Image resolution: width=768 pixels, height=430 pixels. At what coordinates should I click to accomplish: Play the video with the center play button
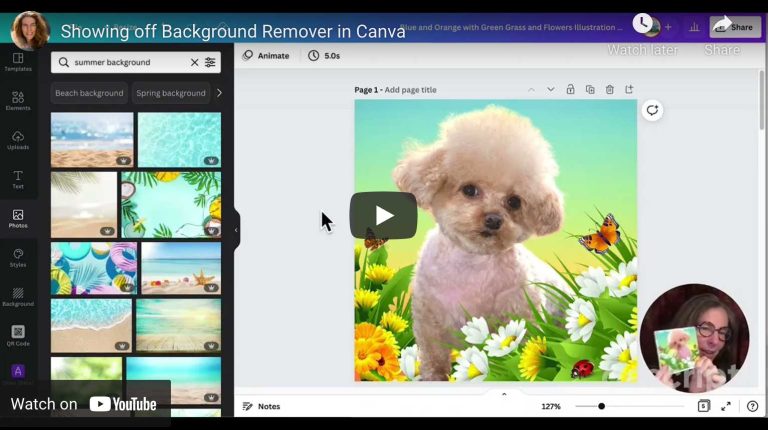coord(384,215)
